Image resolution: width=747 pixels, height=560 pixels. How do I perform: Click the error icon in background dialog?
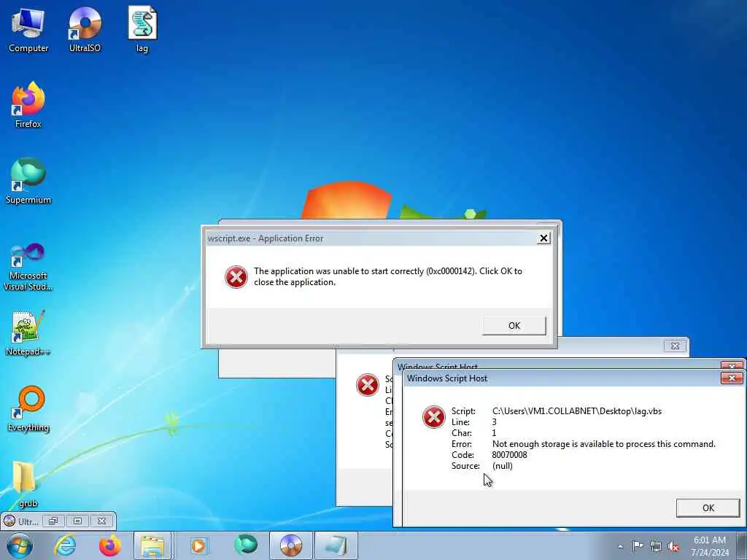(x=368, y=385)
